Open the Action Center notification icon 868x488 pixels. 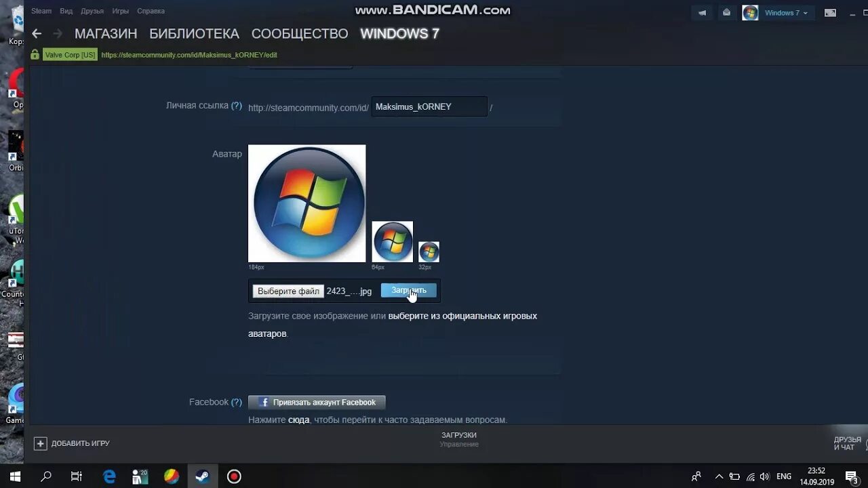coord(852,476)
